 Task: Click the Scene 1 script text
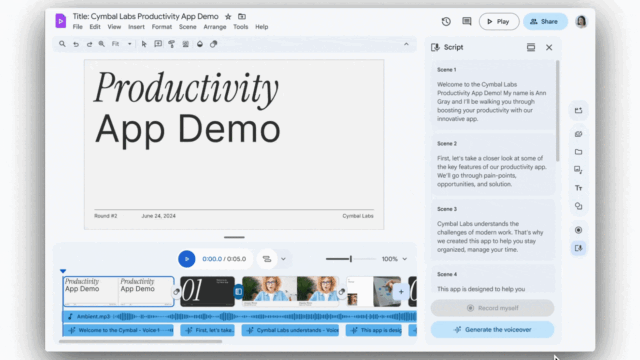(492, 102)
